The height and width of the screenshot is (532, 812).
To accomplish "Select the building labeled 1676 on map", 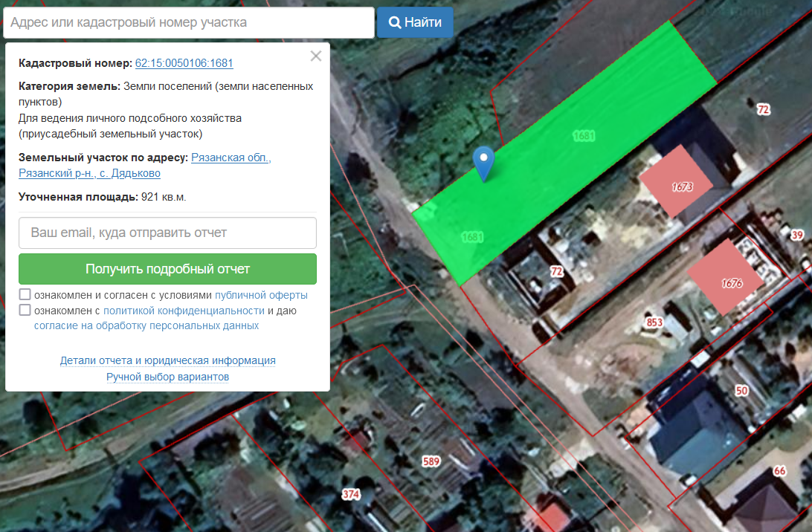I will [x=725, y=277].
